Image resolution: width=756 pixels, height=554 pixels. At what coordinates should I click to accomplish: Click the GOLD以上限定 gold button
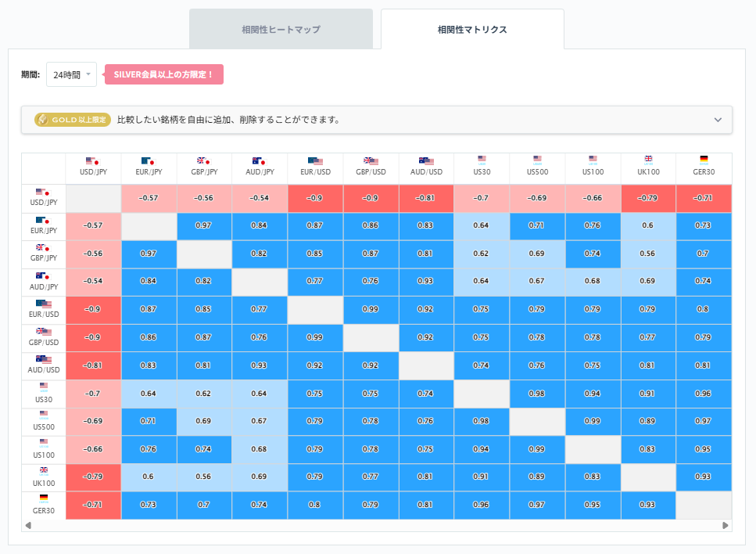tap(71, 120)
